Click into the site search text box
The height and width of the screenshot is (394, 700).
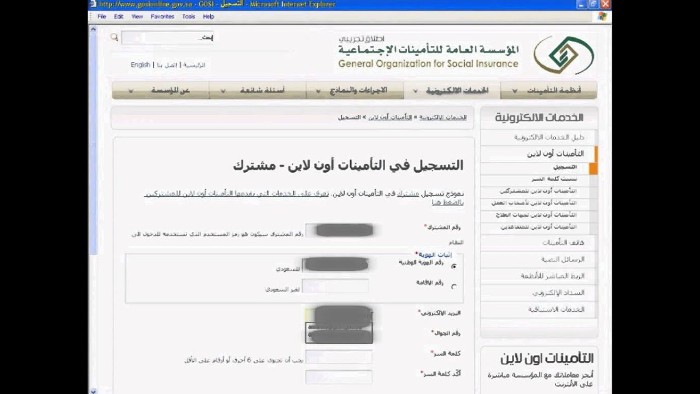click(167, 37)
